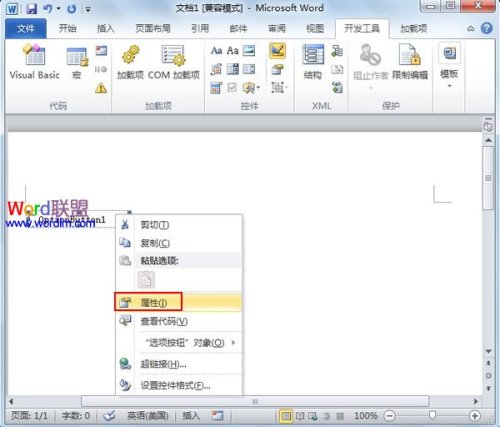Switch to the 页面布局 tab
The width and height of the screenshot is (500, 427).
(x=153, y=28)
